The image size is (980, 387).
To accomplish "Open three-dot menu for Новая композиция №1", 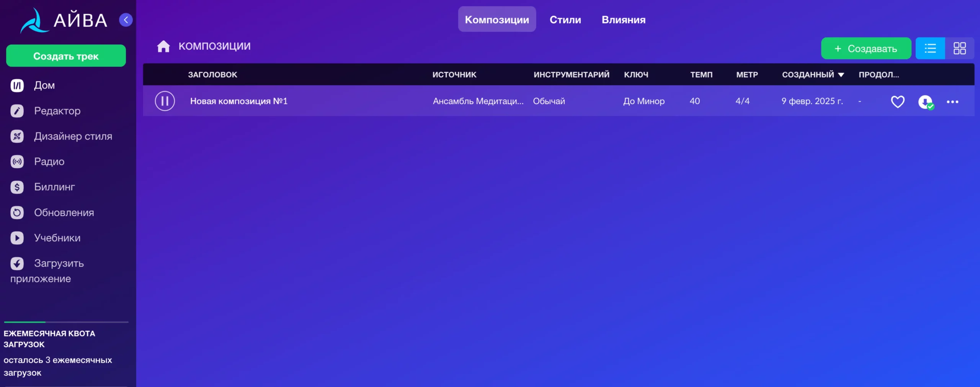I will pyautogui.click(x=952, y=102).
